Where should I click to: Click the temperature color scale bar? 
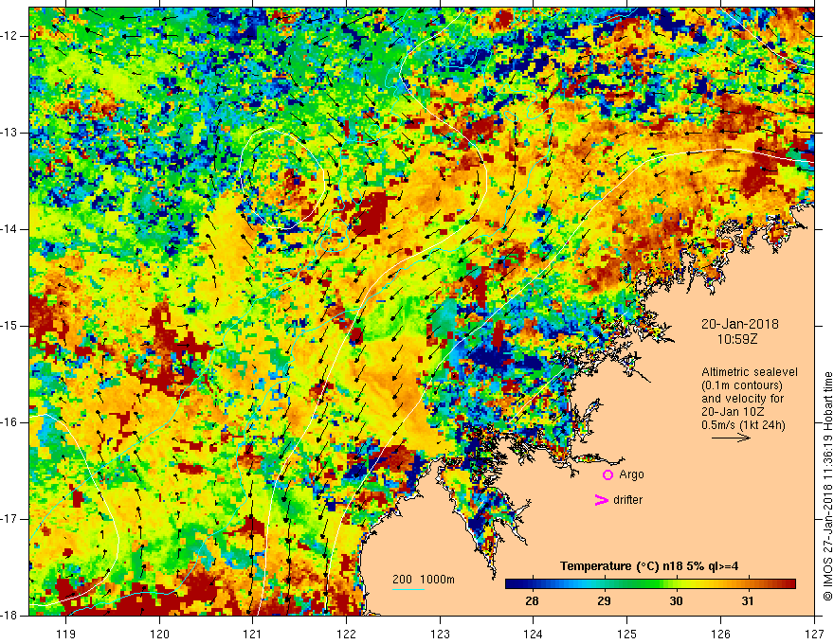click(650, 584)
